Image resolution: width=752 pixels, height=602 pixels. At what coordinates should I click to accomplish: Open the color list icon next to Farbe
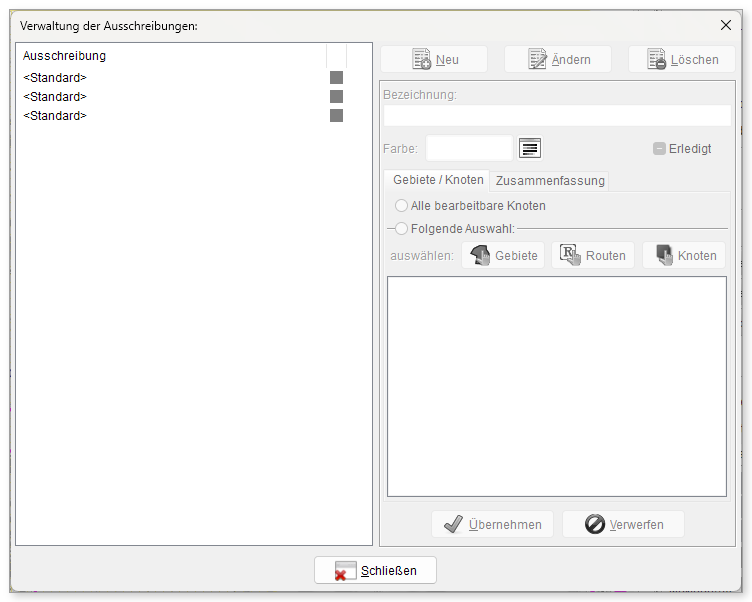(530, 148)
